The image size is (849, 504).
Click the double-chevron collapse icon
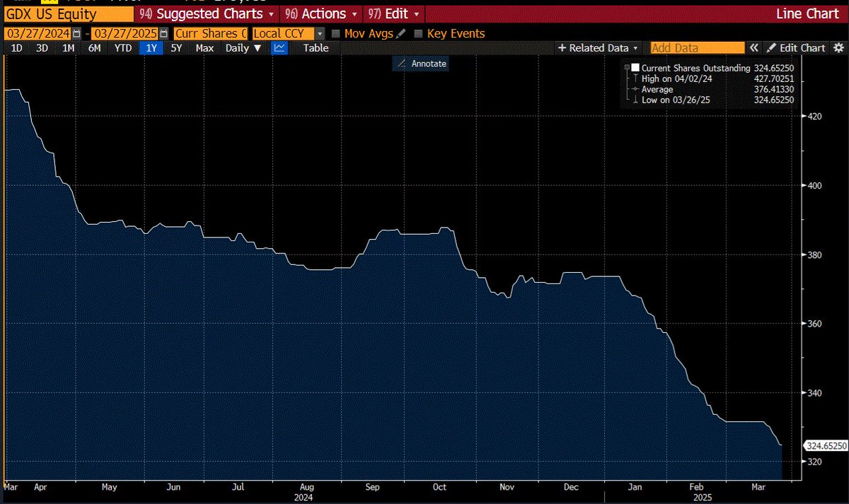754,48
